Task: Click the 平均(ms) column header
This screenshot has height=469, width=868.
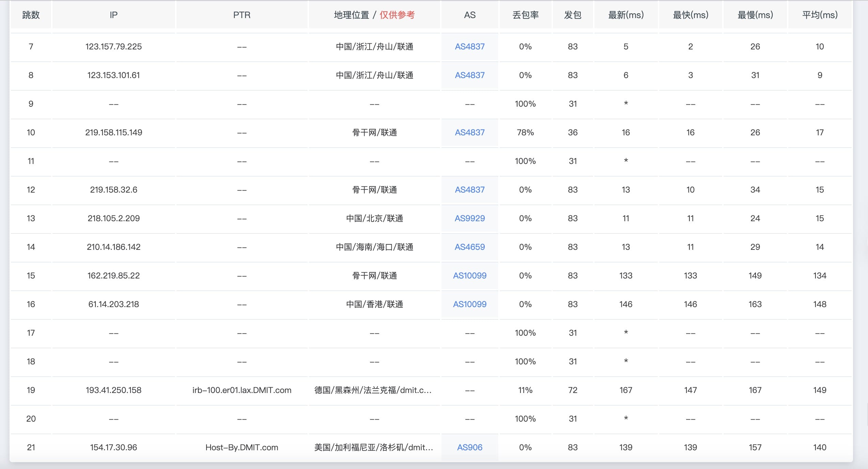Action: tap(820, 15)
